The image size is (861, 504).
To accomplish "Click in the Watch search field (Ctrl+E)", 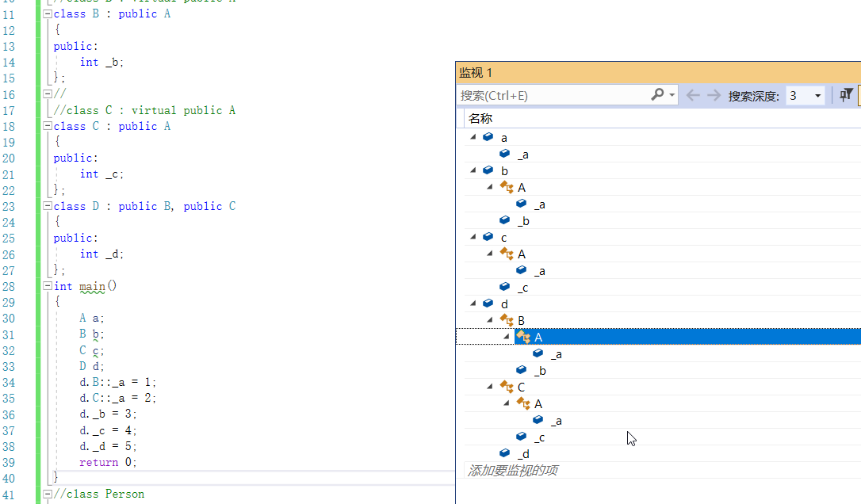I will (553, 96).
